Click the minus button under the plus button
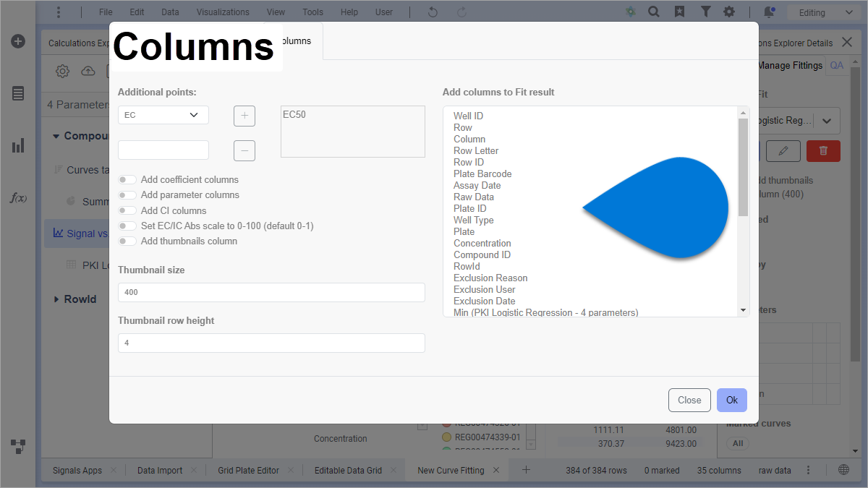 [244, 150]
